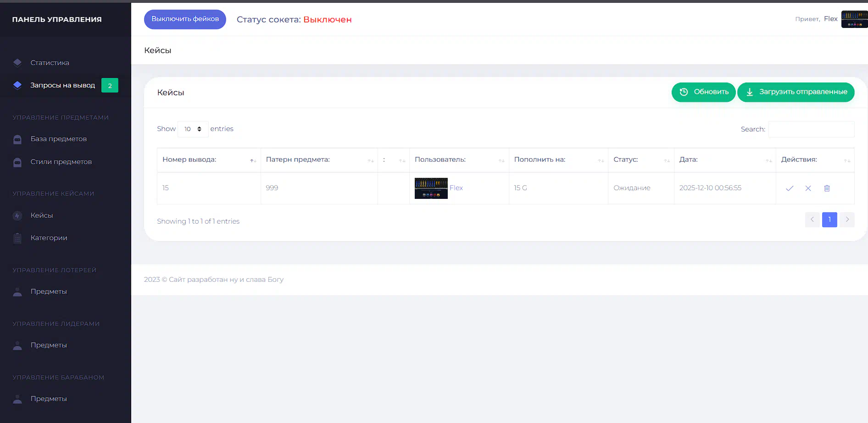Click the Статистика sidebar icon
Screen dimensions: 868x423
pyautogui.click(x=17, y=63)
